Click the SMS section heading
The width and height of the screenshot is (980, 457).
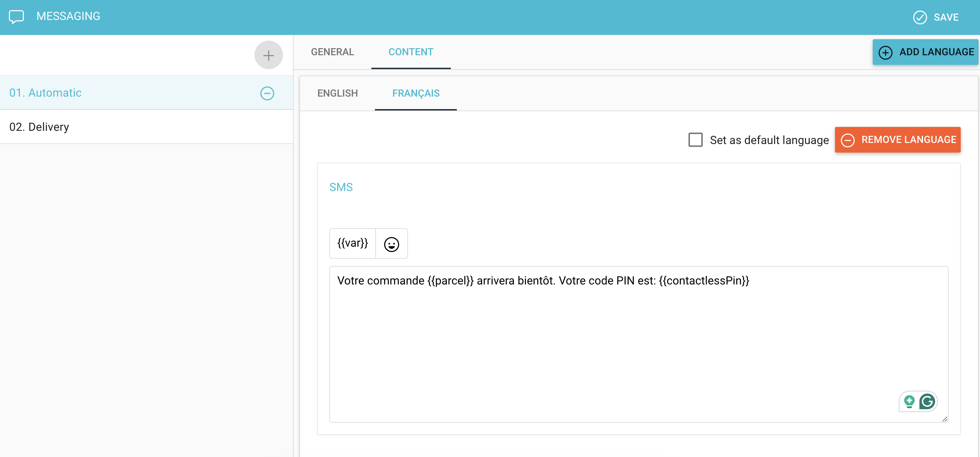coord(341,187)
